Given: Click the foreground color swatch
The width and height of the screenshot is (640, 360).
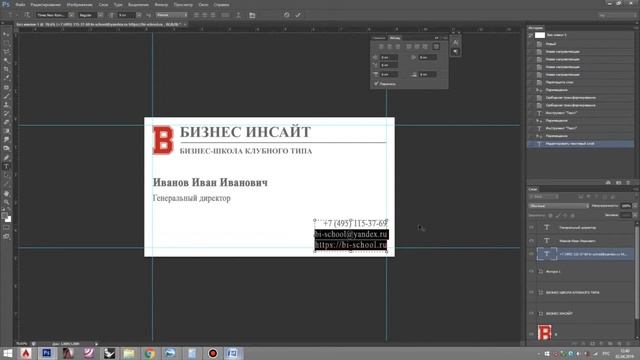Looking at the screenshot, I should [x=4, y=216].
